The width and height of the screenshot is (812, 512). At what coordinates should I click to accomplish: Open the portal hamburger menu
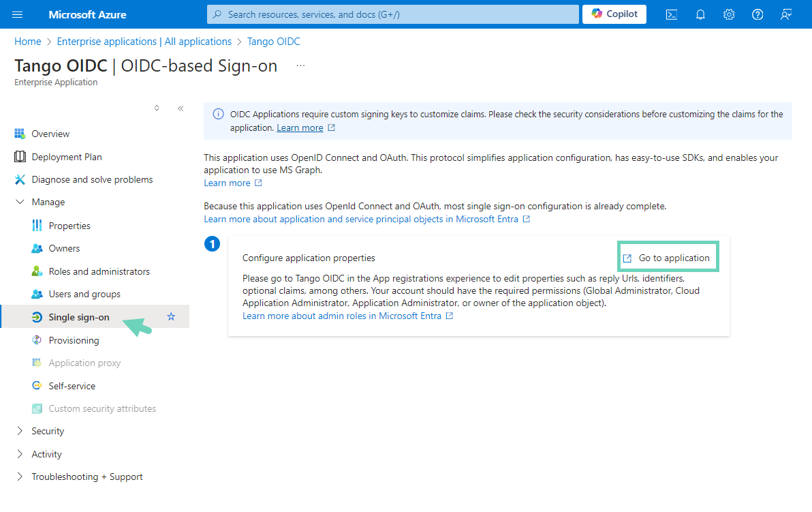17,14
